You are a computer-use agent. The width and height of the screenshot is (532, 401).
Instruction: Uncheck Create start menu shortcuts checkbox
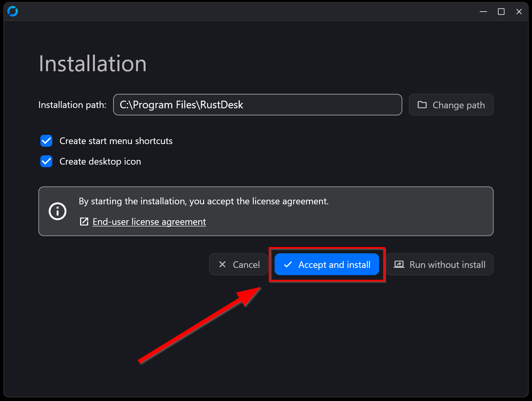click(46, 141)
